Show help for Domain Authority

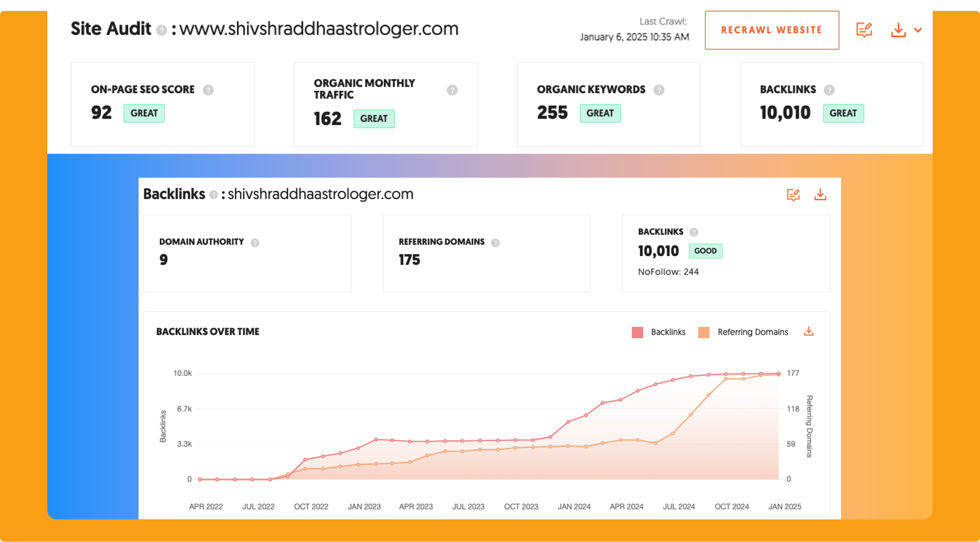[x=255, y=243]
